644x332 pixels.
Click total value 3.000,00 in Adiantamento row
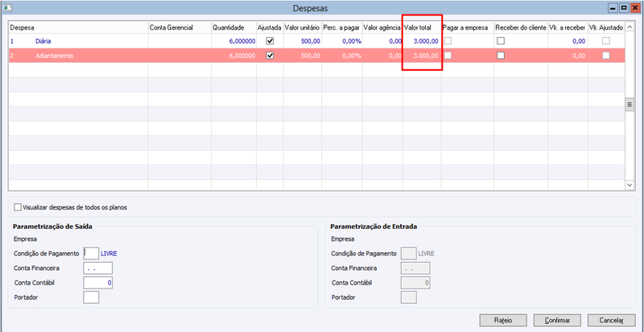pyautogui.click(x=426, y=56)
